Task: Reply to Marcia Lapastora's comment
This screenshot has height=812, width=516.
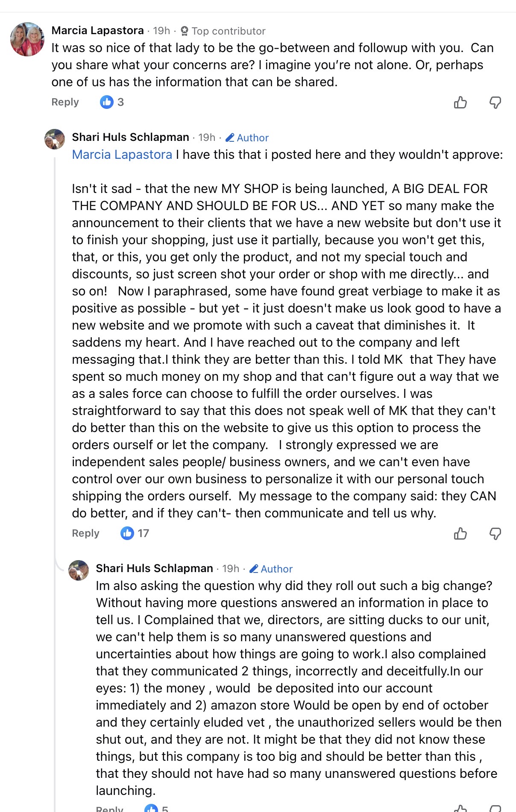Action: click(x=65, y=102)
